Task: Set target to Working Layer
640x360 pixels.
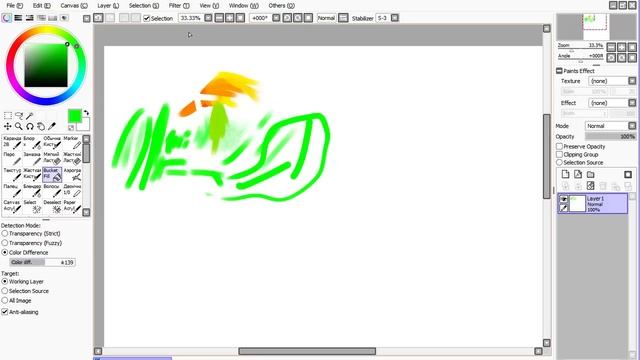Action: (5, 282)
